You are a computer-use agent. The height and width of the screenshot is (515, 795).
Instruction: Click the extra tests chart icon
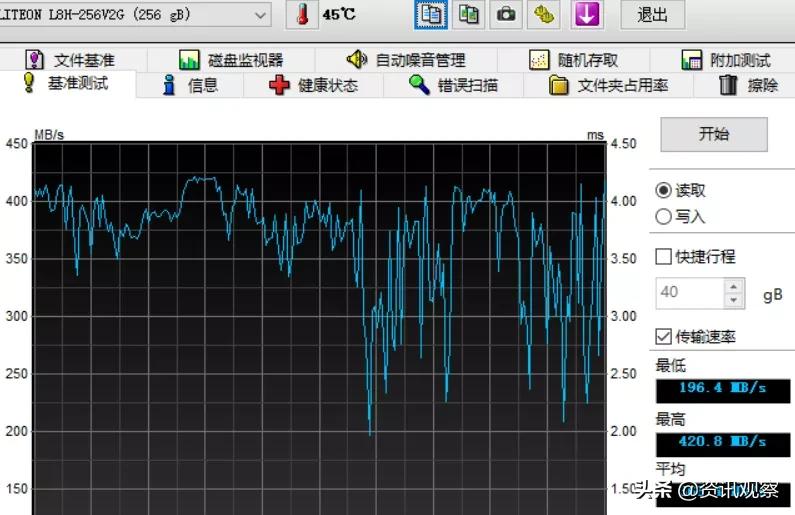(692, 60)
